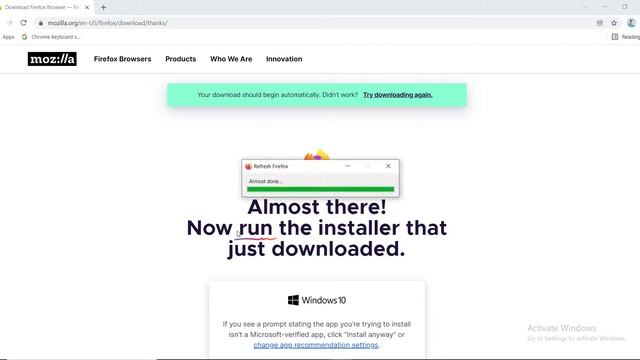The height and width of the screenshot is (360, 640).
Task: Go forward with the arrow icon
Action: point(9,23)
